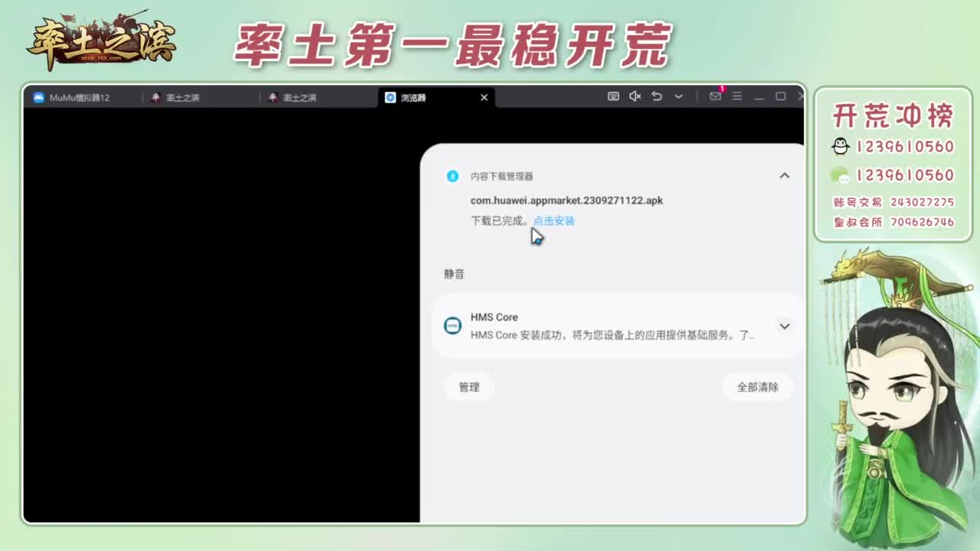Image resolution: width=980 pixels, height=551 pixels.
Task: Expand the HMS Core notification
Action: [784, 326]
